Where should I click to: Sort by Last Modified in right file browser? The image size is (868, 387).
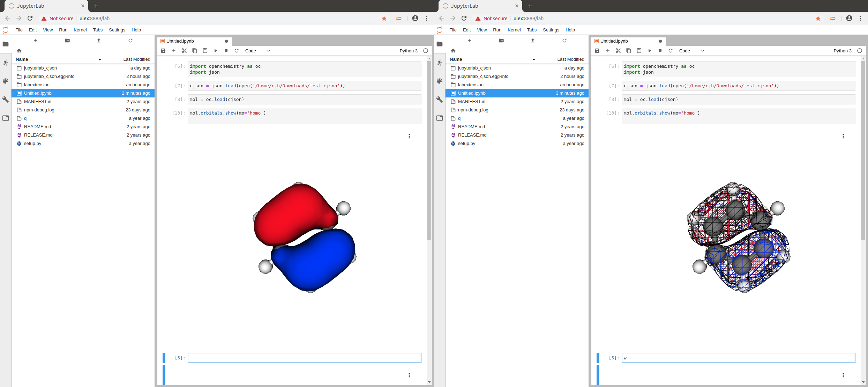point(564,59)
